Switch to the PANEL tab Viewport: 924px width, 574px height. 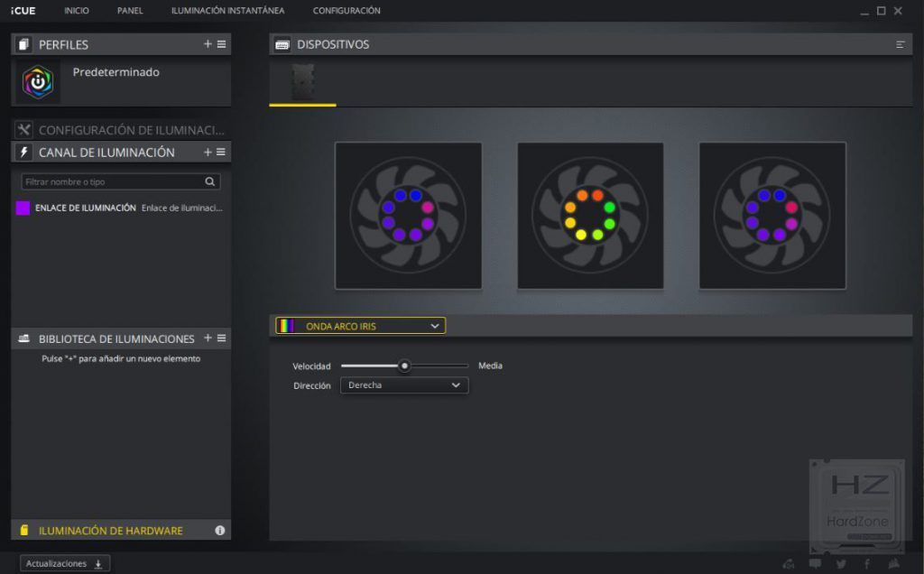pos(130,11)
